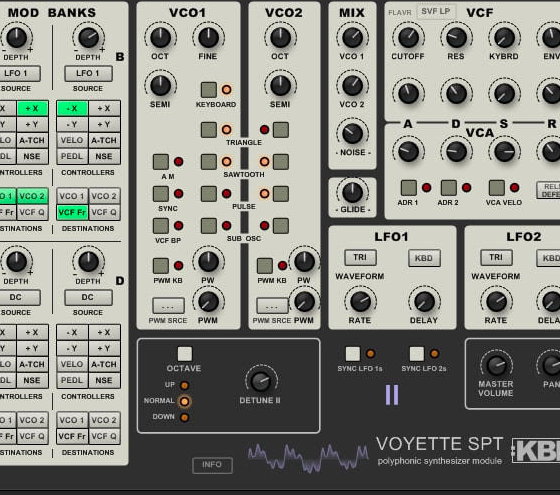Click the MASTER VOLUME knob

point(496,365)
